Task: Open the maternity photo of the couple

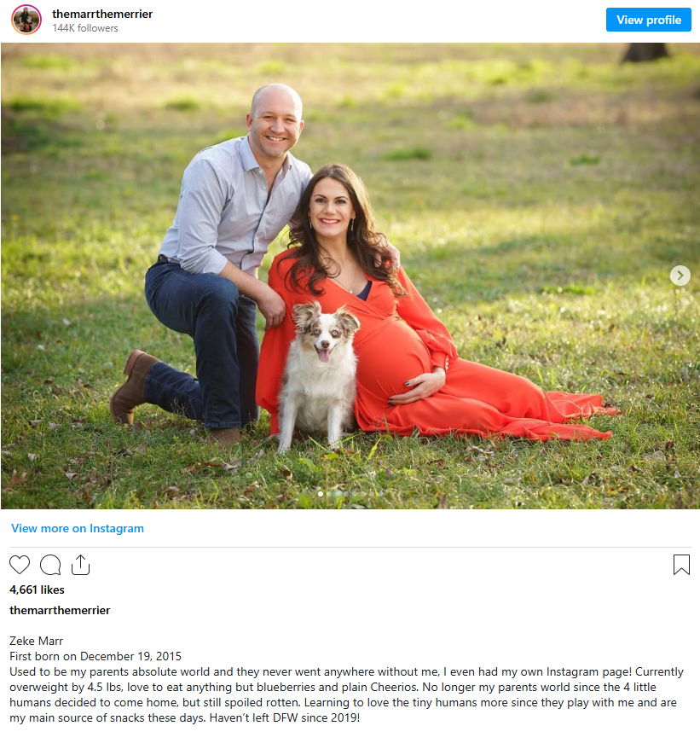Action: 350,276
